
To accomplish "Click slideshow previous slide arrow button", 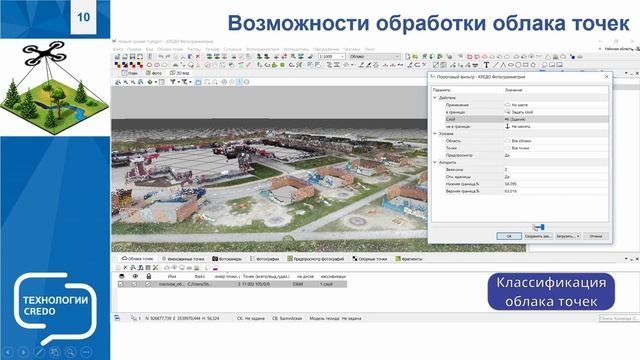I will [9, 351].
